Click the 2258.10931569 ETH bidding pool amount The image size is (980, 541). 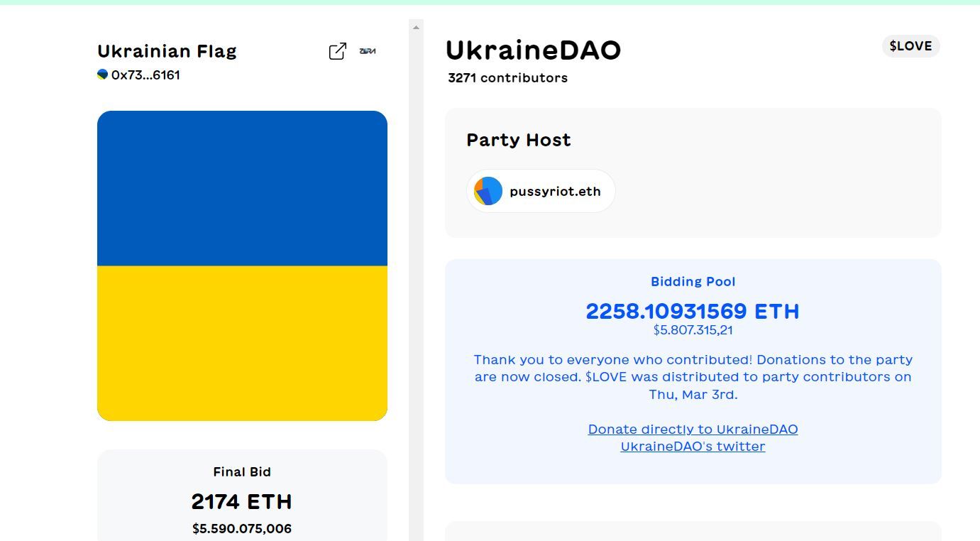click(693, 311)
